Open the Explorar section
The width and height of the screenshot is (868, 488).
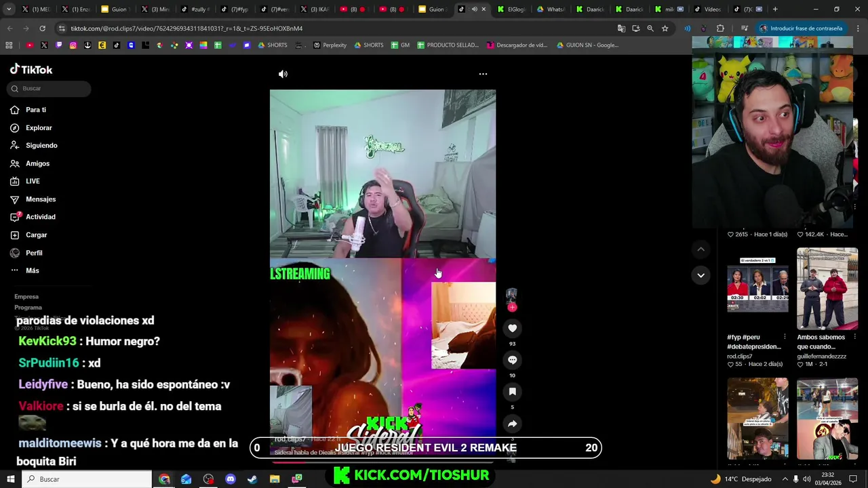[x=39, y=127]
